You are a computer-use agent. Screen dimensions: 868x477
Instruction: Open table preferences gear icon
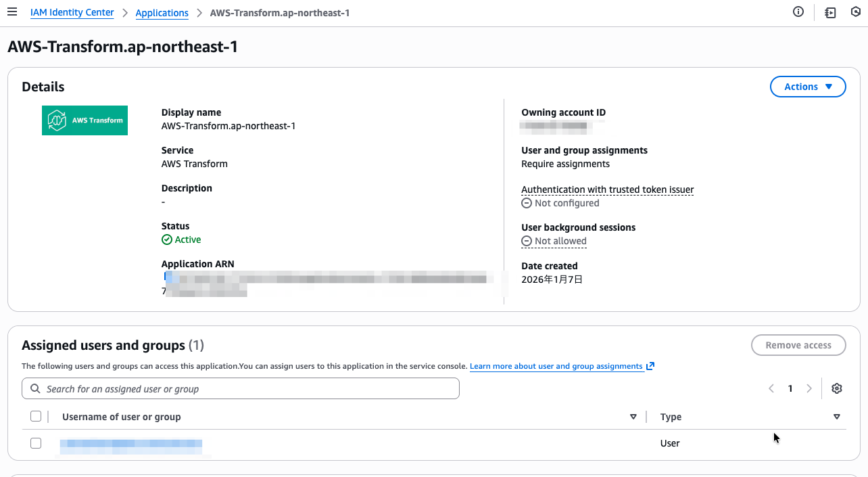tap(837, 388)
